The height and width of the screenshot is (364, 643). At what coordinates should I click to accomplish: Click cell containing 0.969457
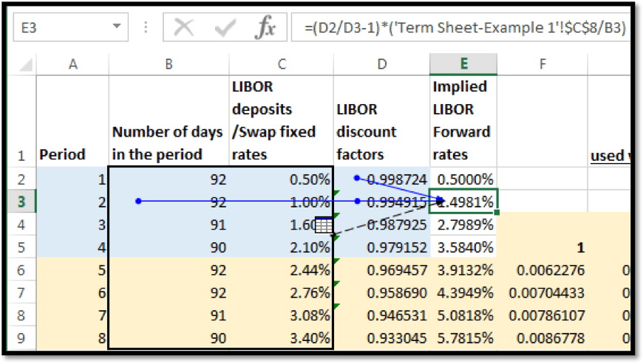click(x=382, y=269)
